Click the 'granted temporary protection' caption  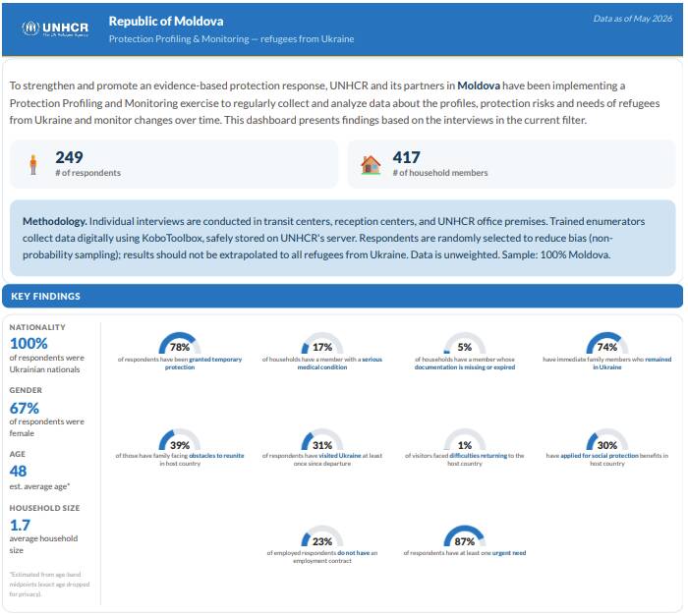[180, 364]
